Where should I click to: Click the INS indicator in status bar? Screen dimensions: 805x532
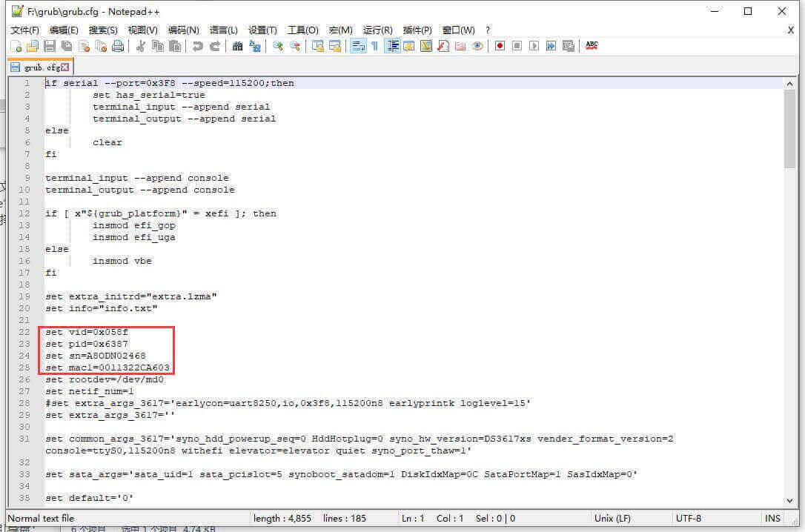(772, 519)
